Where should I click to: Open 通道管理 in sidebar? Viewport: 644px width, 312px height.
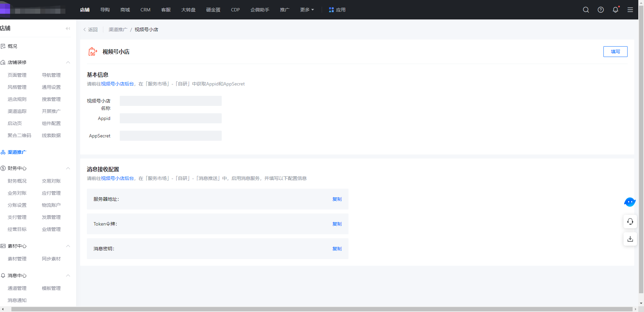(17, 288)
